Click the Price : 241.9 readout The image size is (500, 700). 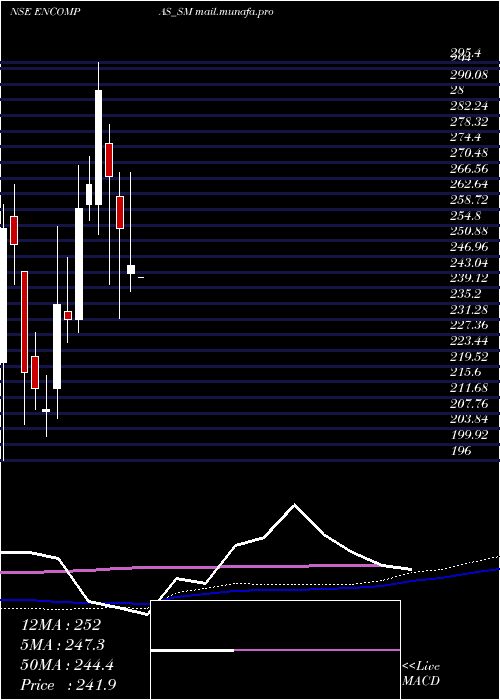[x=68, y=685]
